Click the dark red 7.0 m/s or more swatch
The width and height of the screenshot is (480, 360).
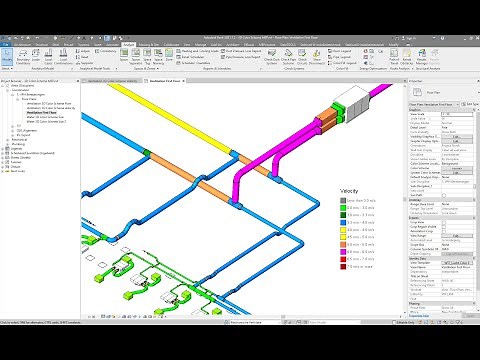pos(343,267)
